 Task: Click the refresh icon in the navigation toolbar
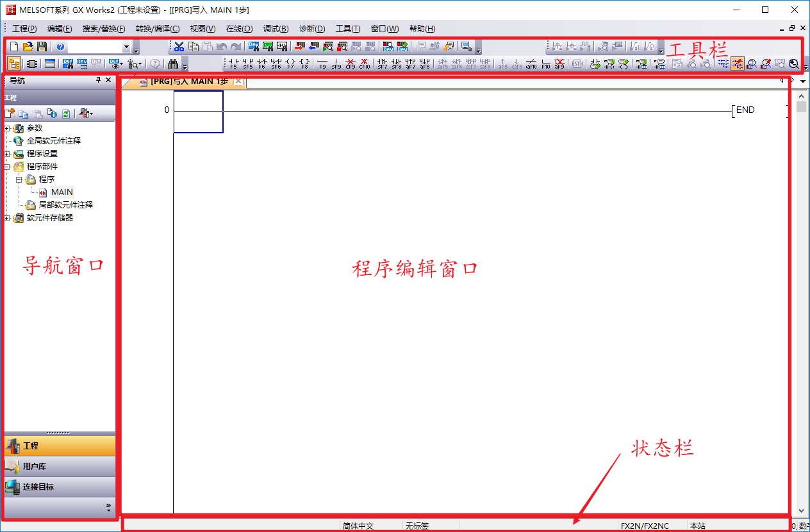[x=66, y=113]
